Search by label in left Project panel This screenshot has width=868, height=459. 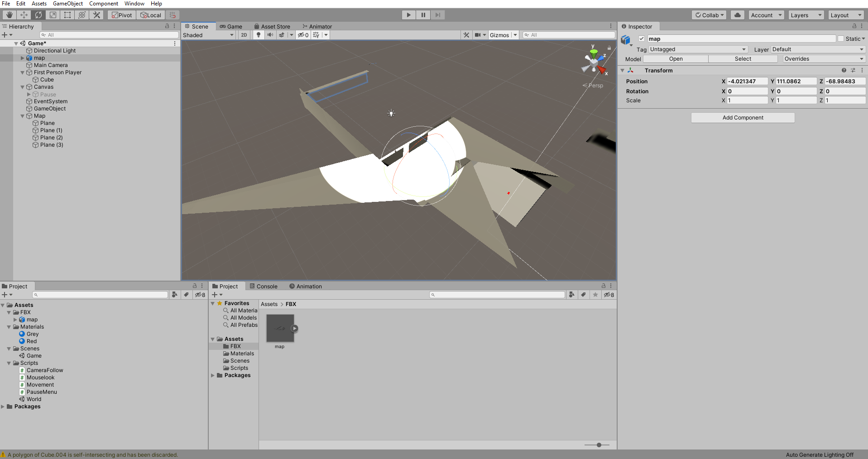(186, 295)
